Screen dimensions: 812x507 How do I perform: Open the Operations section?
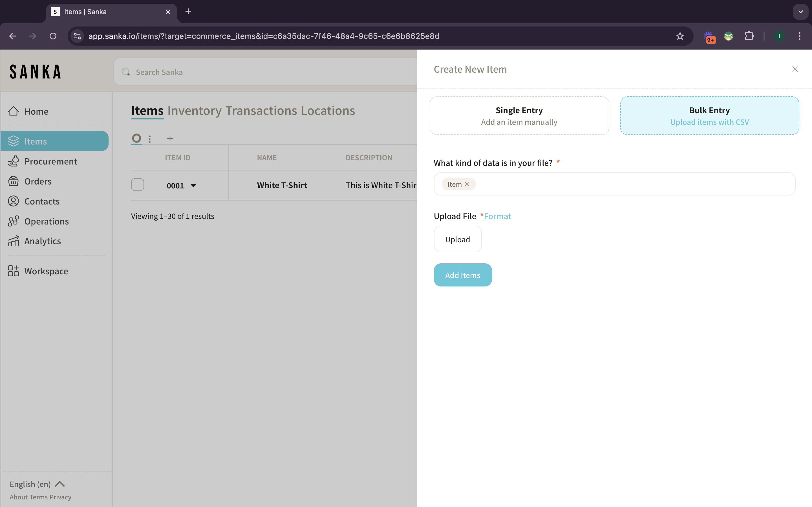(46, 221)
